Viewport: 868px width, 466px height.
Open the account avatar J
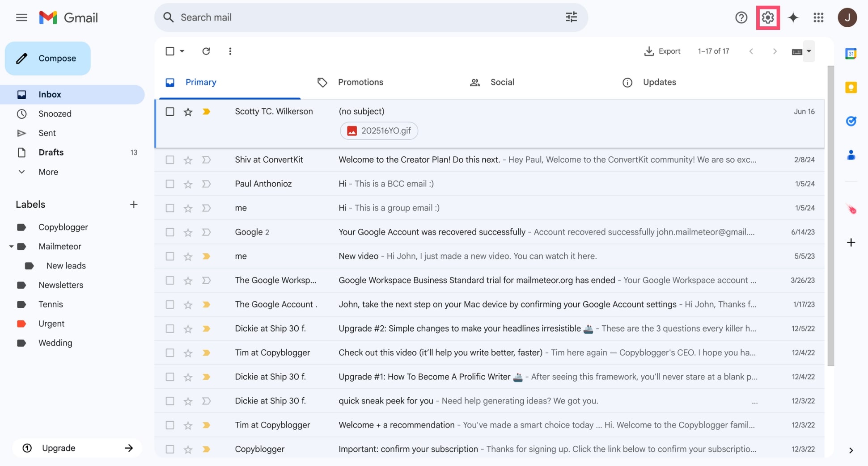[x=847, y=17]
